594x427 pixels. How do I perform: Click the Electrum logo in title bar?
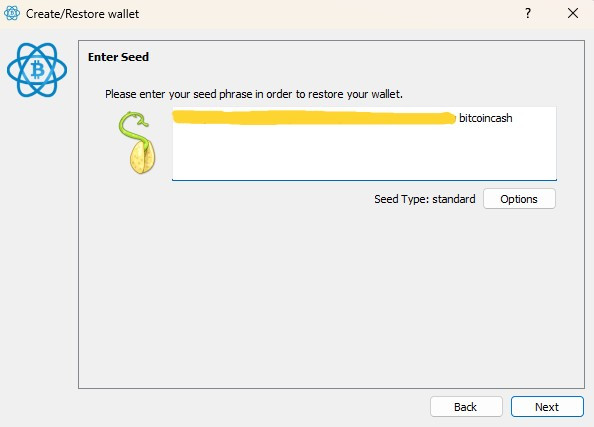(12, 13)
